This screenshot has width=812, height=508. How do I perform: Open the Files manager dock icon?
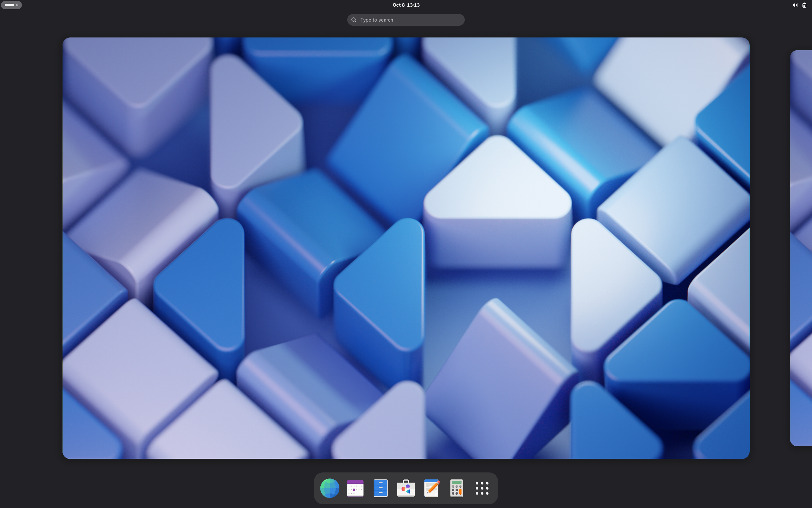(x=381, y=488)
